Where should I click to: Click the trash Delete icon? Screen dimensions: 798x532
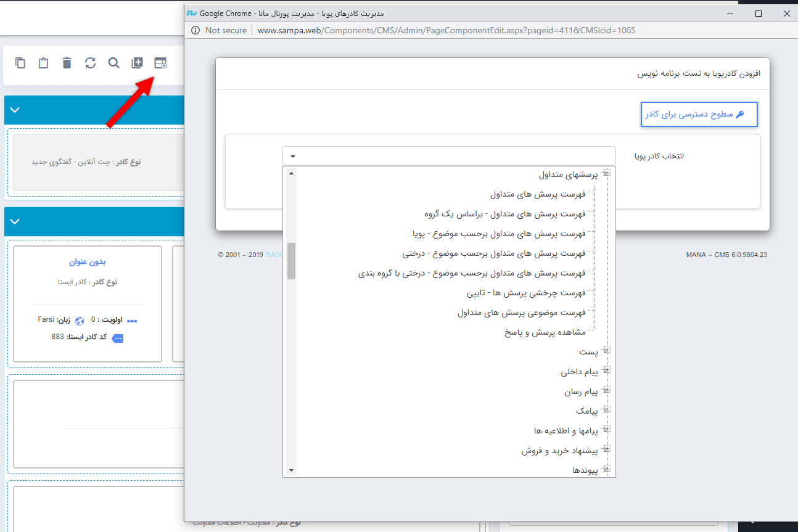coord(67,63)
